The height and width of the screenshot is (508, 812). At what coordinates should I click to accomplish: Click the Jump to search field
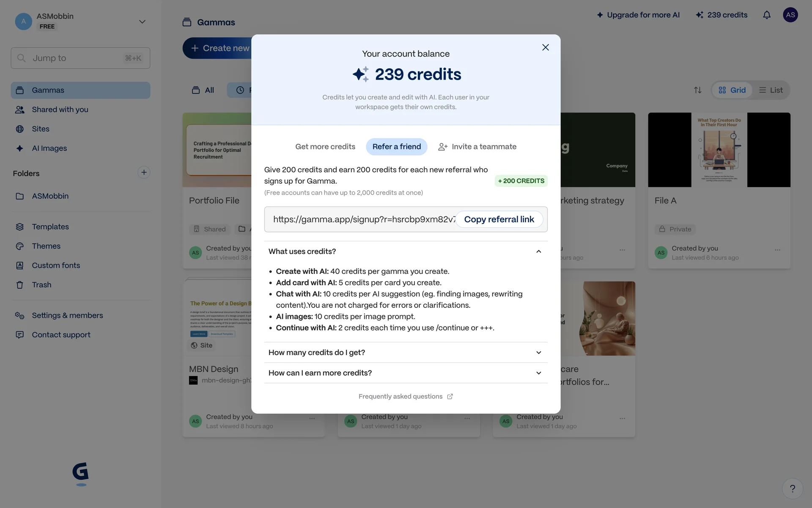coord(80,58)
